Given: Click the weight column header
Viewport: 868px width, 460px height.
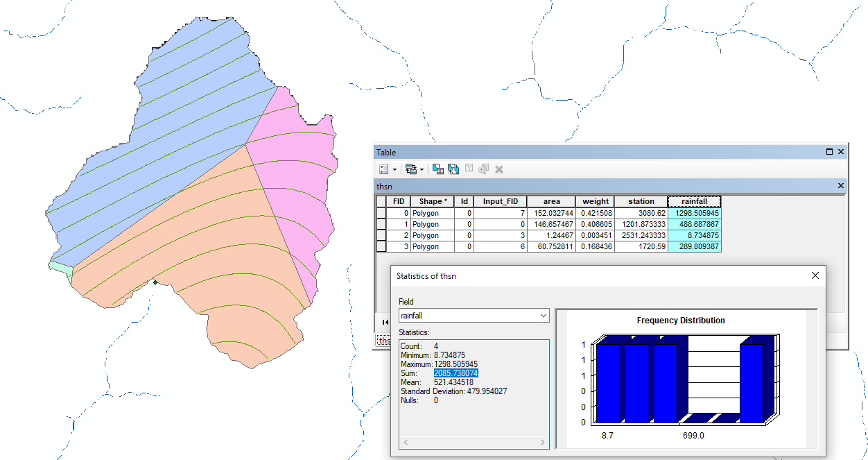Looking at the screenshot, I should point(596,201).
